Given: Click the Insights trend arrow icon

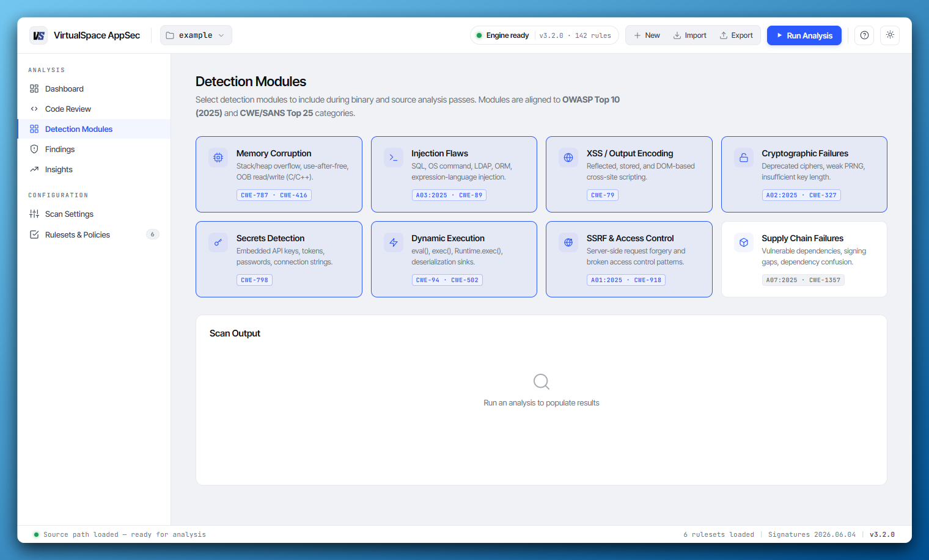Looking at the screenshot, I should (x=34, y=169).
